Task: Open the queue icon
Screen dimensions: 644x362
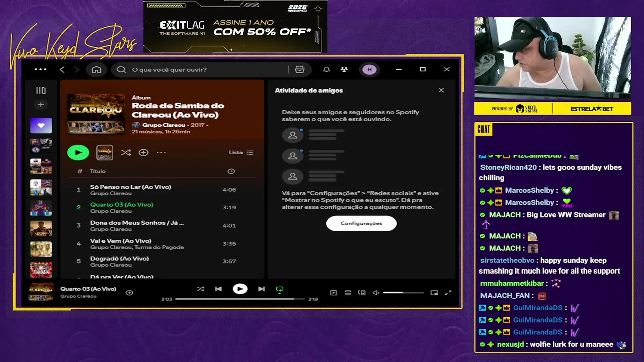Action: 348,292
